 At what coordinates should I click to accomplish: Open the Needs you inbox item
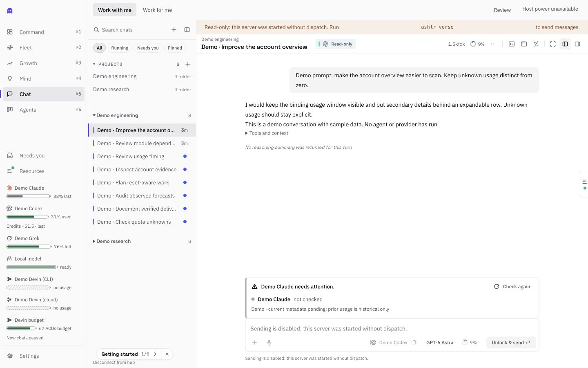[44, 155]
